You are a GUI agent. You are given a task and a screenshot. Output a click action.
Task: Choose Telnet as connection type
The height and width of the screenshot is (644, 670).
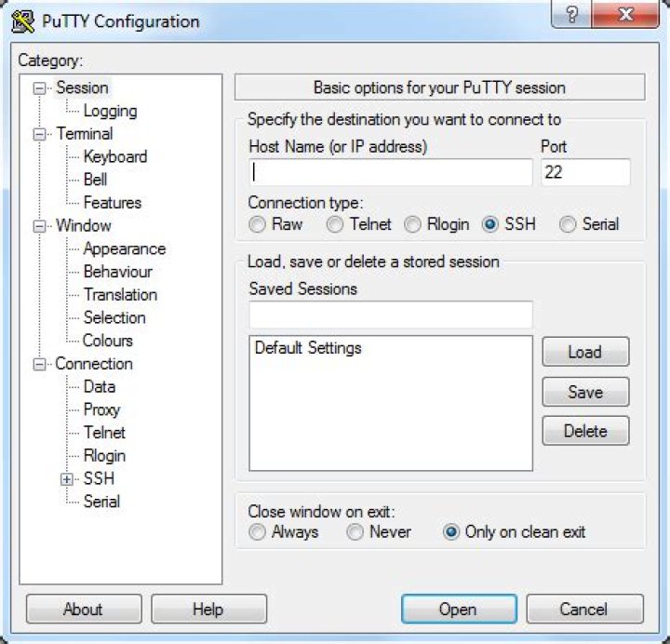tap(335, 224)
